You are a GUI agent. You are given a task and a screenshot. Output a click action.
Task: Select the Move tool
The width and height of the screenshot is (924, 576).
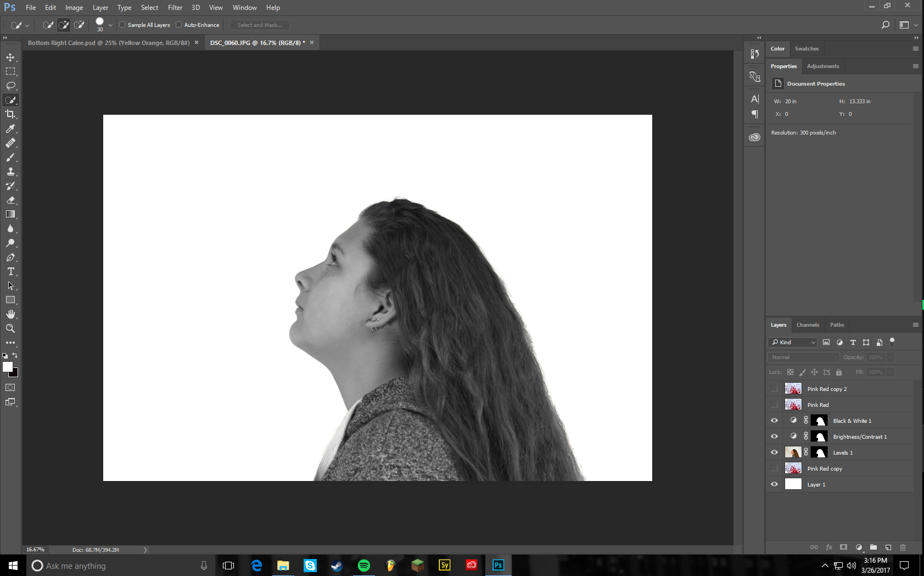coord(10,57)
